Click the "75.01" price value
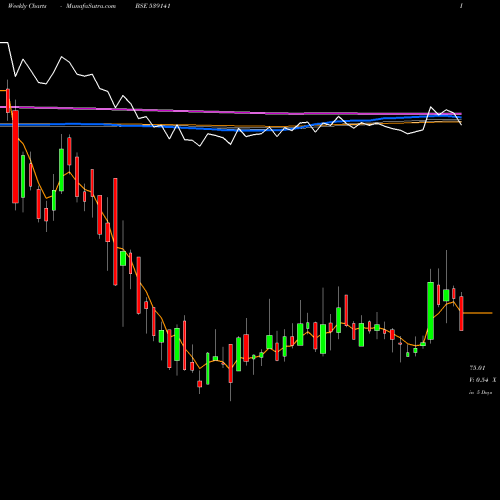Viewport: 500px width, 500px height. 477,368
